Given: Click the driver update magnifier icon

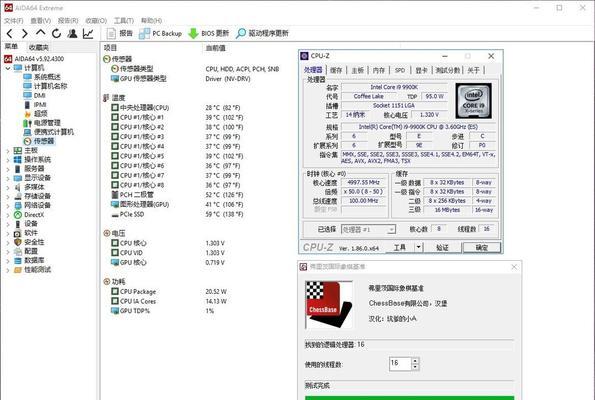Looking at the screenshot, I should (x=241, y=33).
